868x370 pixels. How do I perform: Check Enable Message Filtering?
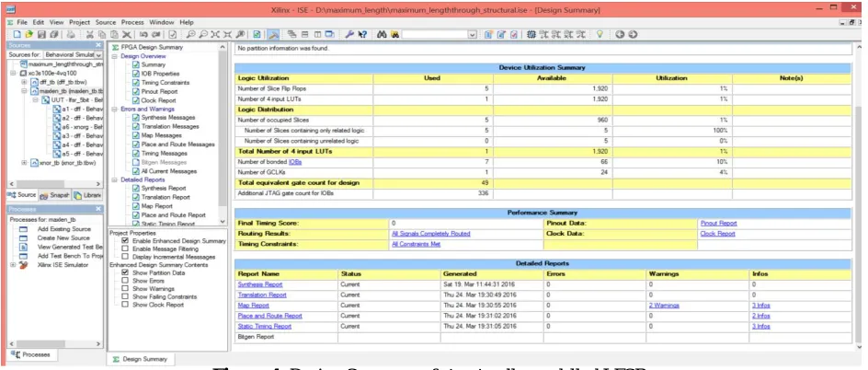point(124,249)
